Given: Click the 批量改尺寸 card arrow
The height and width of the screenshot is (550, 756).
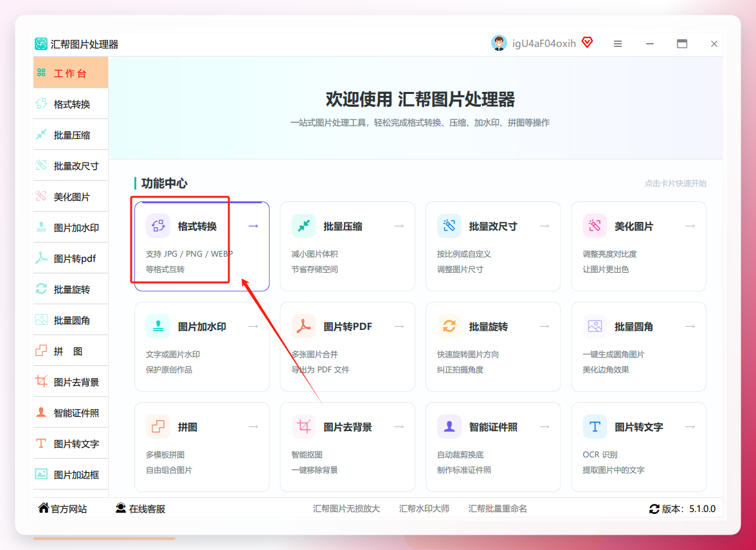Looking at the screenshot, I should pyautogui.click(x=545, y=226).
